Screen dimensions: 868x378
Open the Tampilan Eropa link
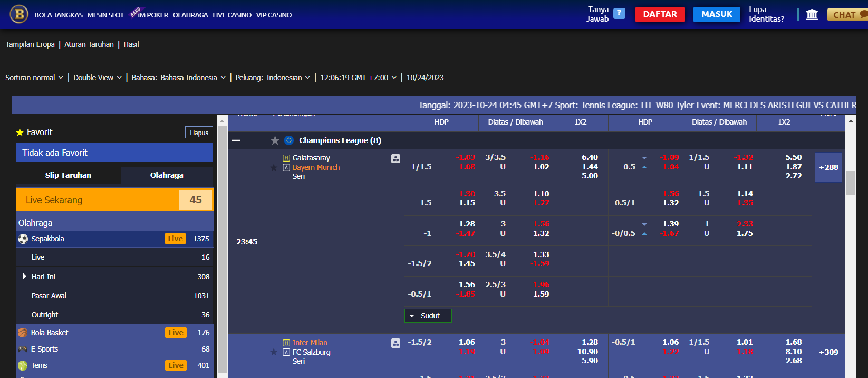tap(30, 44)
